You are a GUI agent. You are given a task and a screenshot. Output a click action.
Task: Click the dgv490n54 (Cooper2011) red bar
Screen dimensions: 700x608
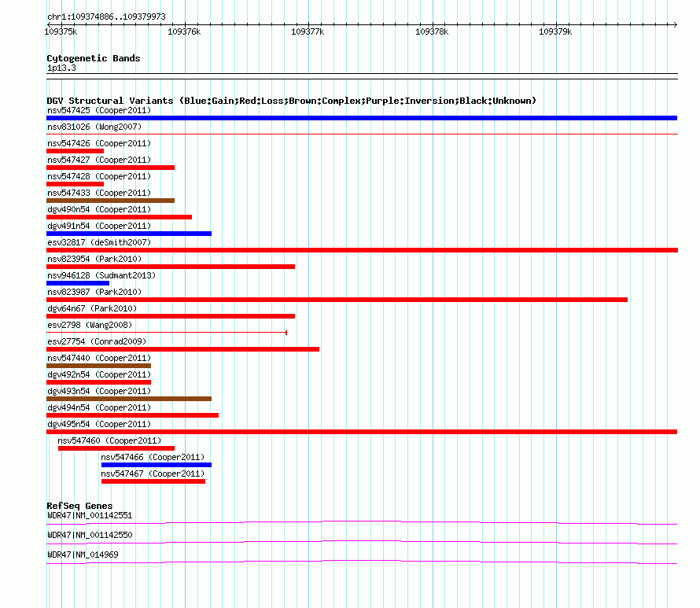point(120,217)
